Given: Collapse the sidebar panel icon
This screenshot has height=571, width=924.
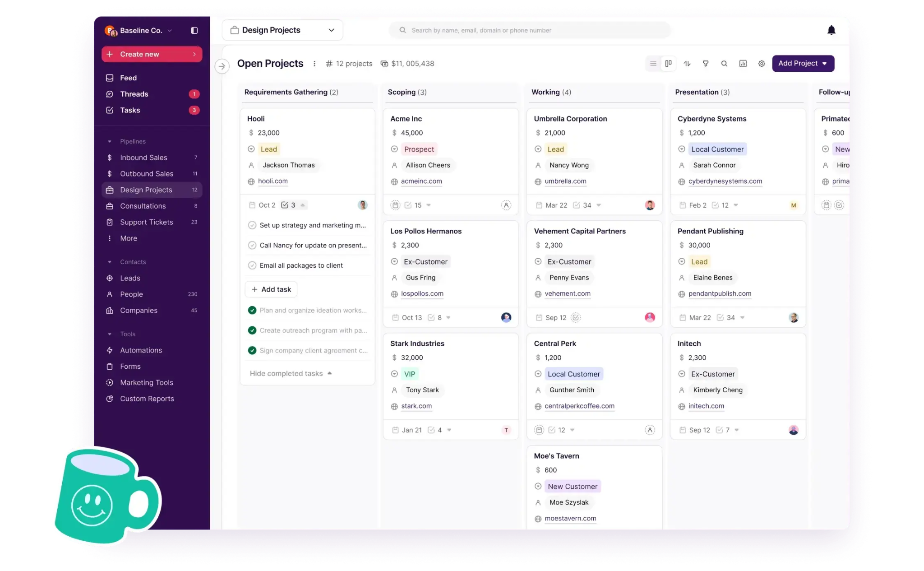Looking at the screenshot, I should point(194,30).
